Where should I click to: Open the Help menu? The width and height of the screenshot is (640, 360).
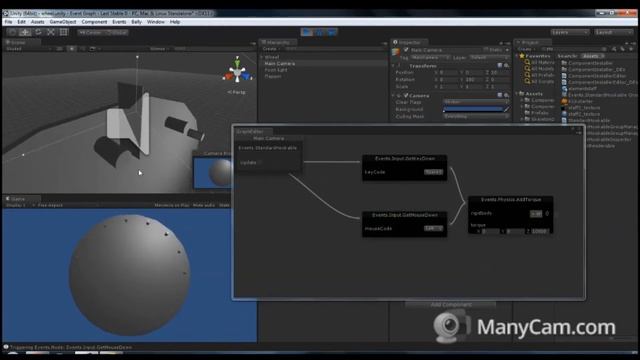175,22
